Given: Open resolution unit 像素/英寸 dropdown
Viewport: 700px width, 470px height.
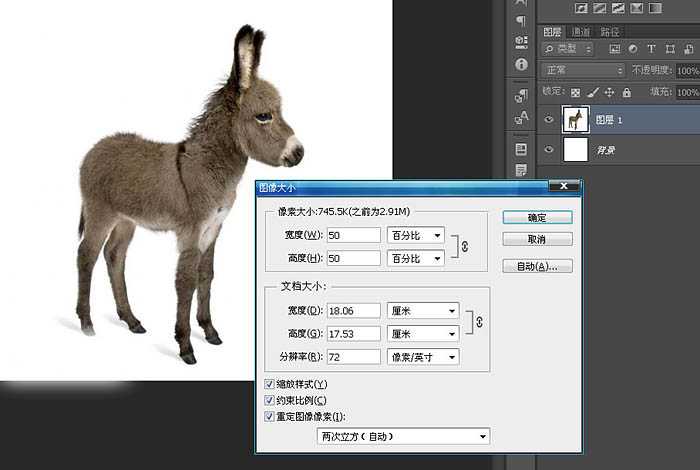Looking at the screenshot, I should click(x=423, y=357).
